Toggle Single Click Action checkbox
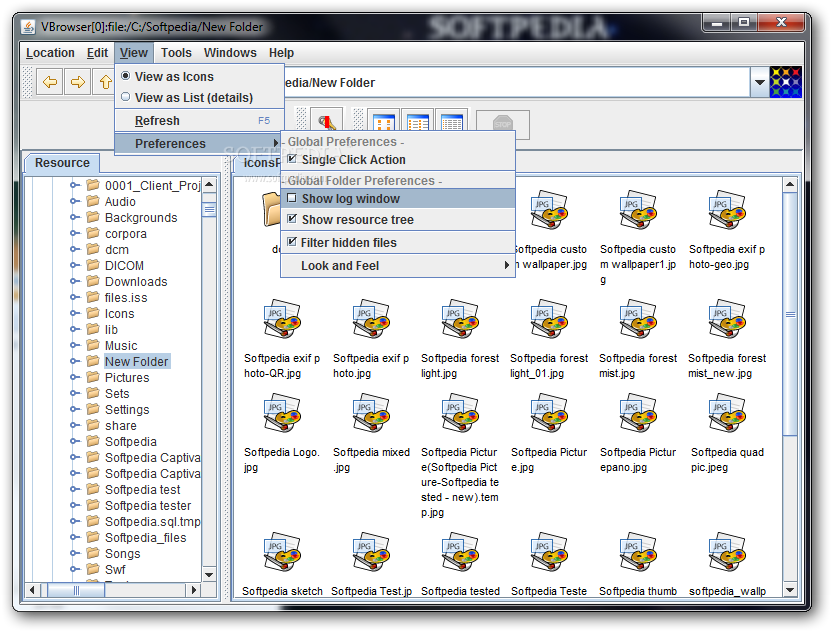Image resolution: width=832 pixels, height=632 pixels. point(292,159)
